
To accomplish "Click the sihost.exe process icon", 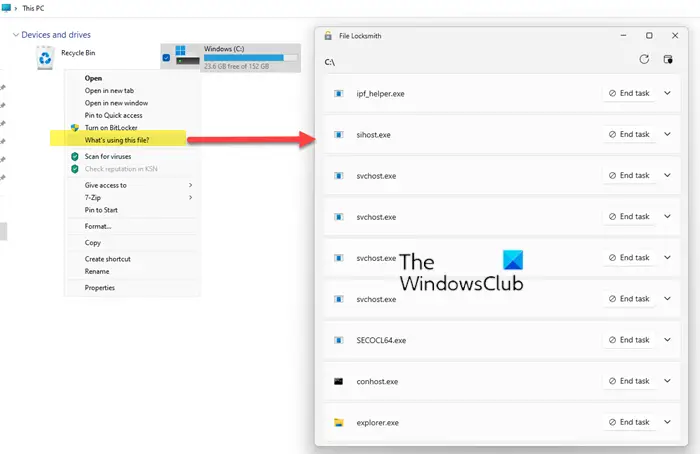I will [339, 134].
